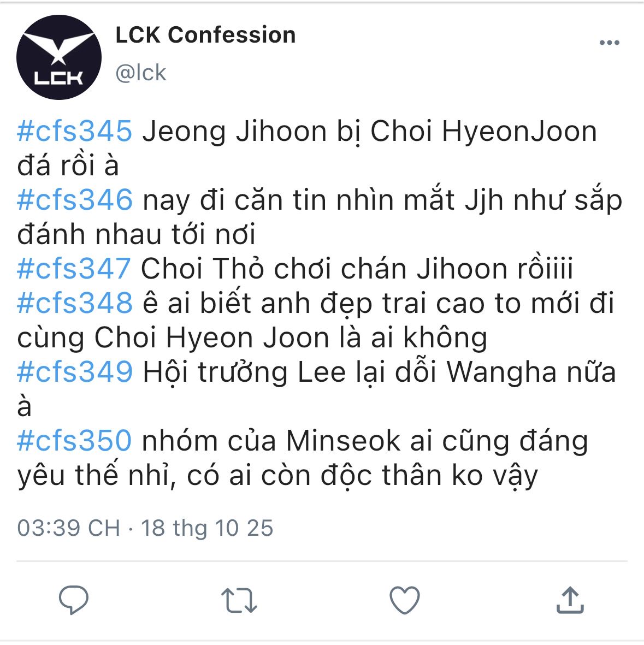Retweet this post using the retweet icon
This screenshot has width=644, height=645.
coord(239,601)
